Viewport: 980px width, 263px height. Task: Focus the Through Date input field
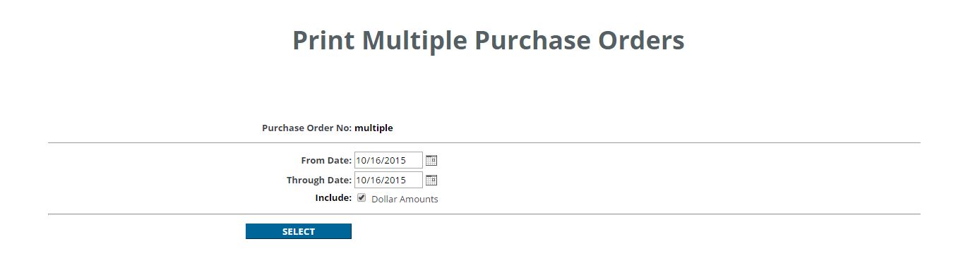tap(388, 180)
